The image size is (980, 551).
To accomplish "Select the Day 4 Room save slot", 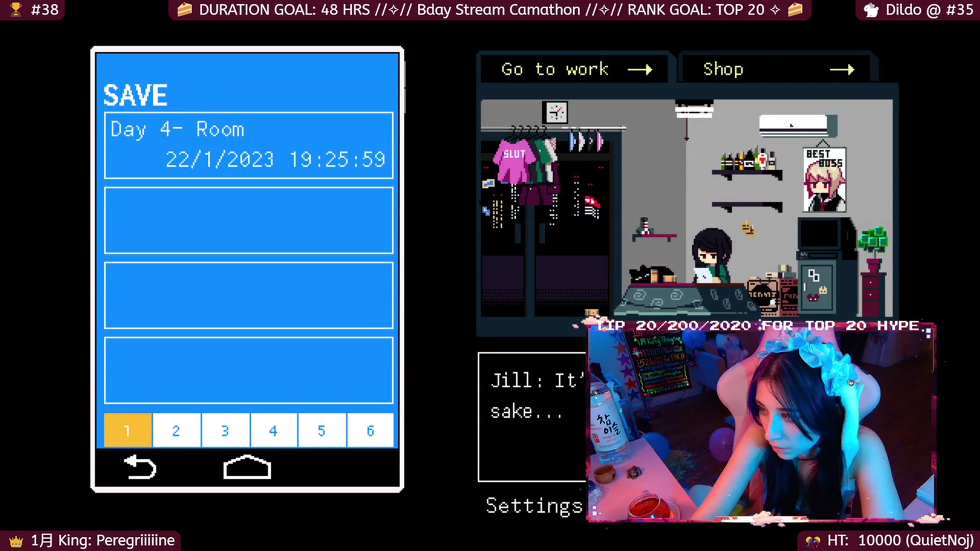I will (x=249, y=145).
